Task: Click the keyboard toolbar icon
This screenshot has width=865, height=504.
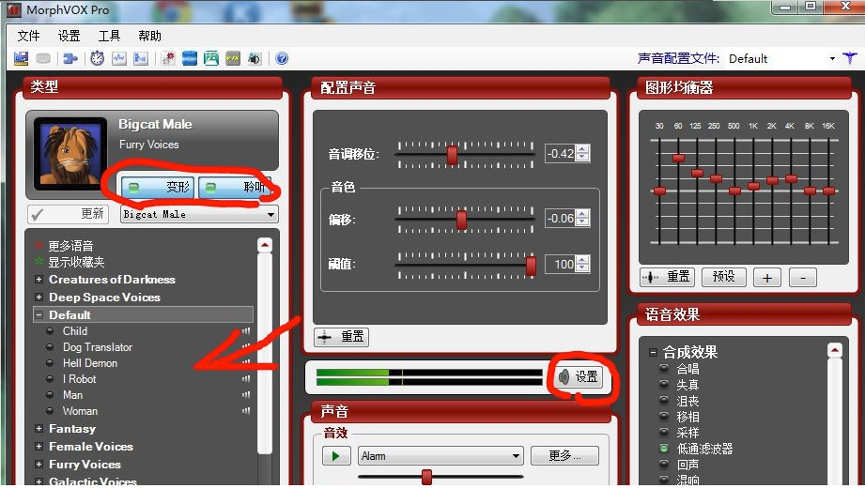Action: coord(43,58)
